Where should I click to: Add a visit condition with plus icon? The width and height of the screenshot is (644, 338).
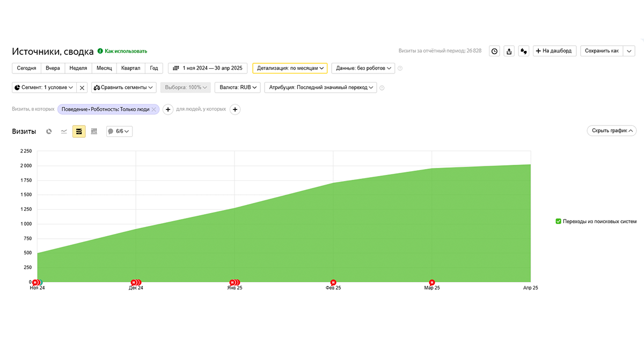167,109
